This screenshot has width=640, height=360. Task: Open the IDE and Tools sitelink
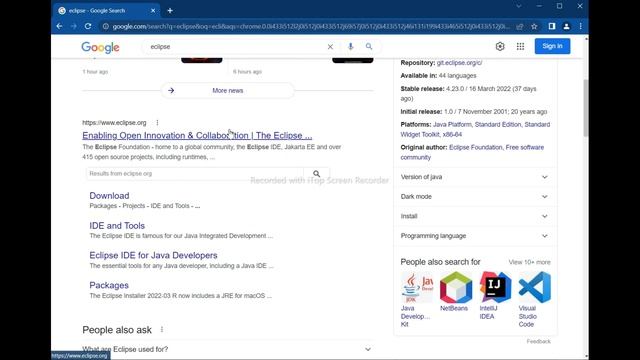tap(117, 226)
